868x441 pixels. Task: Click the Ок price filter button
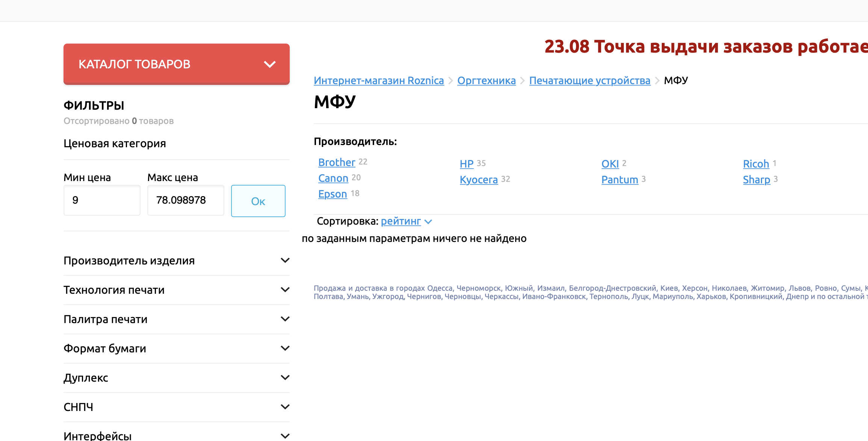point(258,201)
